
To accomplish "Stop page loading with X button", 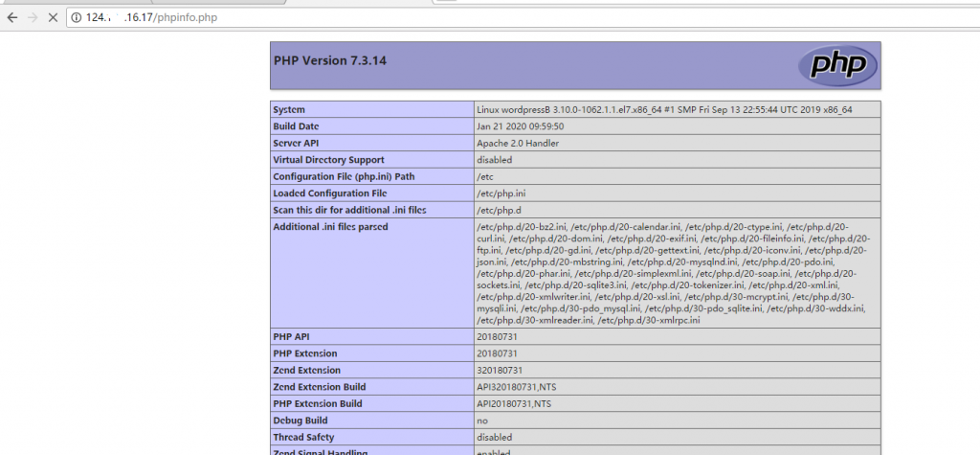I will [x=54, y=17].
